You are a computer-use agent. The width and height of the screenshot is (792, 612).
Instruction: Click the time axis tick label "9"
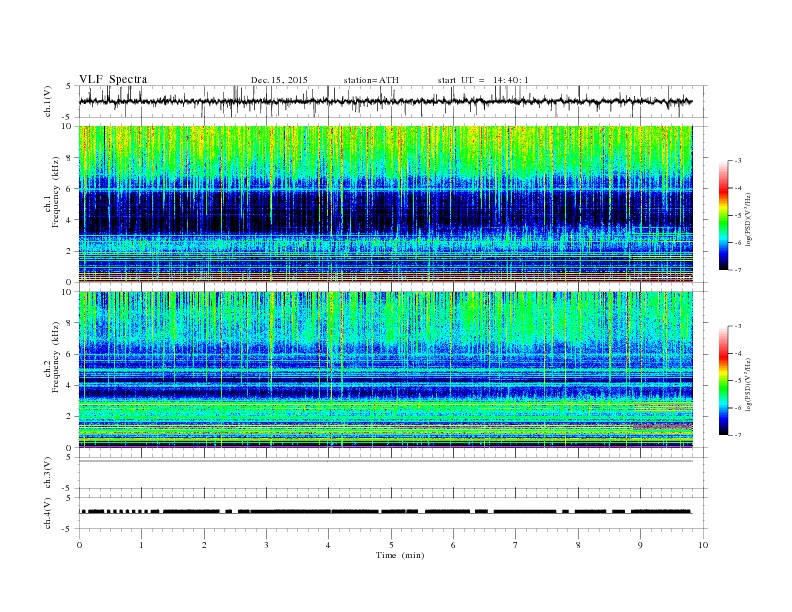tap(640, 545)
